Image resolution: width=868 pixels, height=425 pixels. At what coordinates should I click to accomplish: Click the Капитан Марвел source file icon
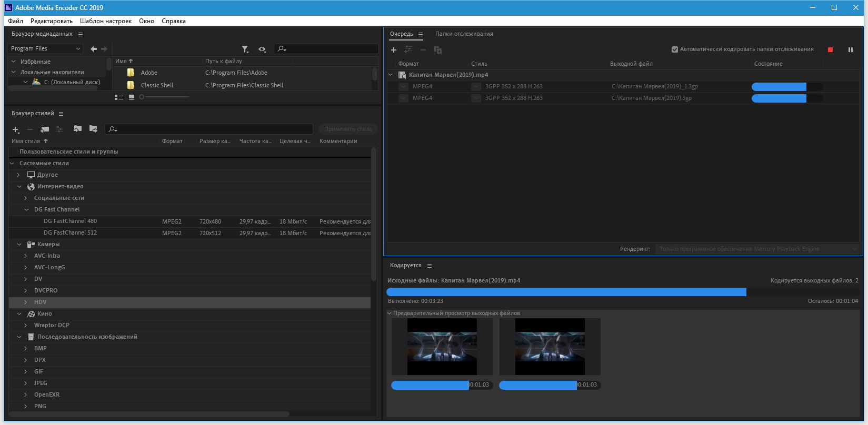402,75
